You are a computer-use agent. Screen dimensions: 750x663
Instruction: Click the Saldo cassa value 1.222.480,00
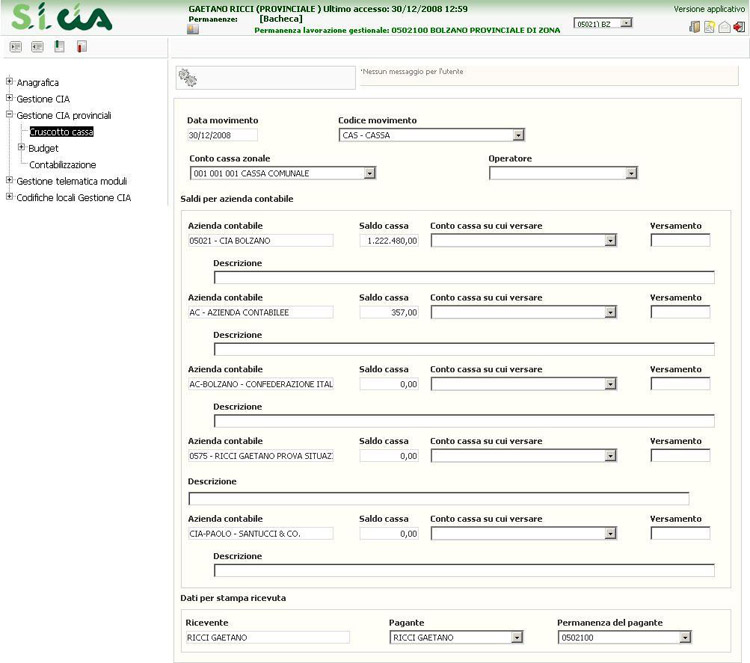[x=389, y=241]
